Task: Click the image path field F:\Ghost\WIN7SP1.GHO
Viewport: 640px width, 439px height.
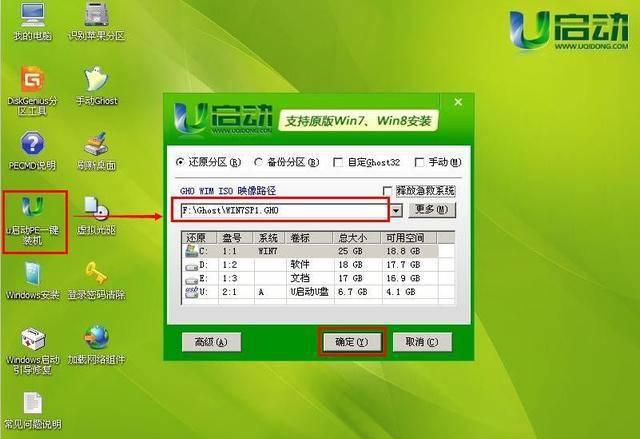Action: point(284,211)
